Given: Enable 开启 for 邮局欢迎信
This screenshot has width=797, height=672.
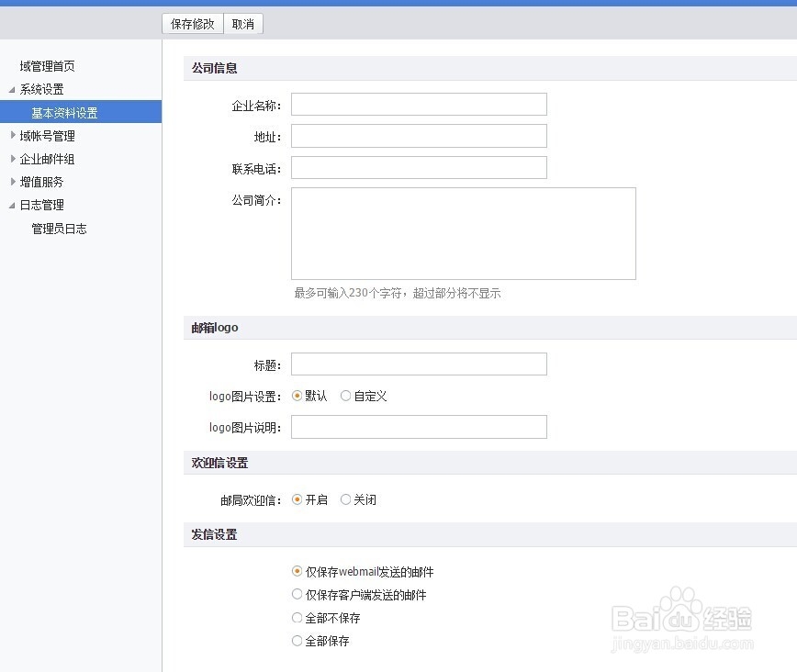Looking at the screenshot, I should pyautogui.click(x=296, y=499).
